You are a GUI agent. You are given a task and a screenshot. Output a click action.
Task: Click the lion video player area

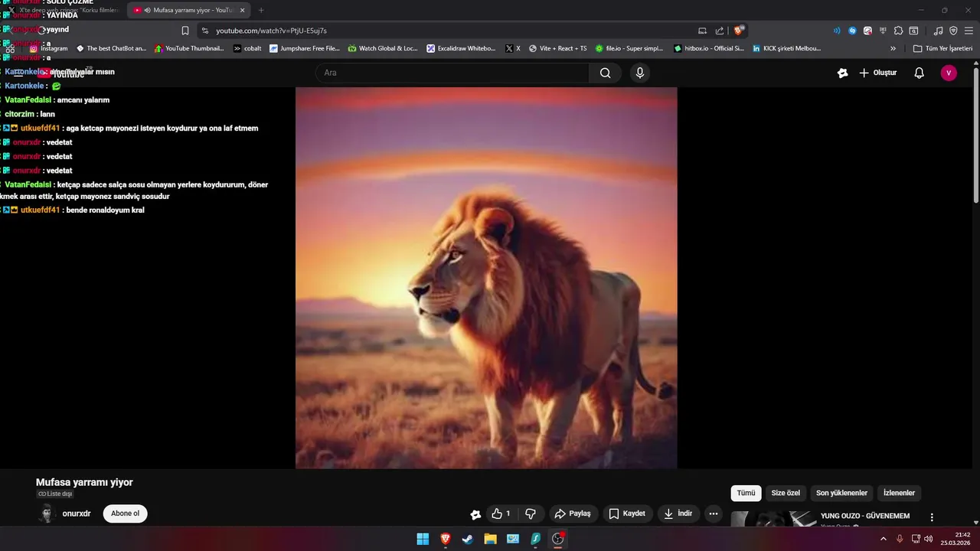(486, 278)
